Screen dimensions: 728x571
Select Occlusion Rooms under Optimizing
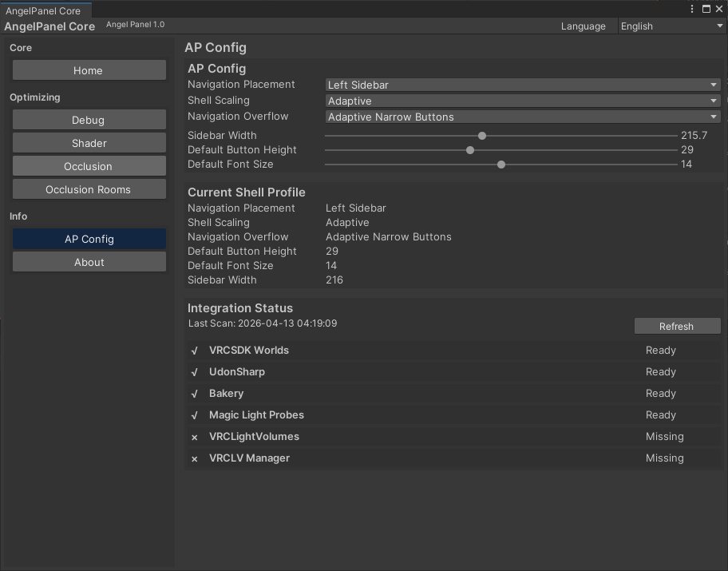point(89,189)
